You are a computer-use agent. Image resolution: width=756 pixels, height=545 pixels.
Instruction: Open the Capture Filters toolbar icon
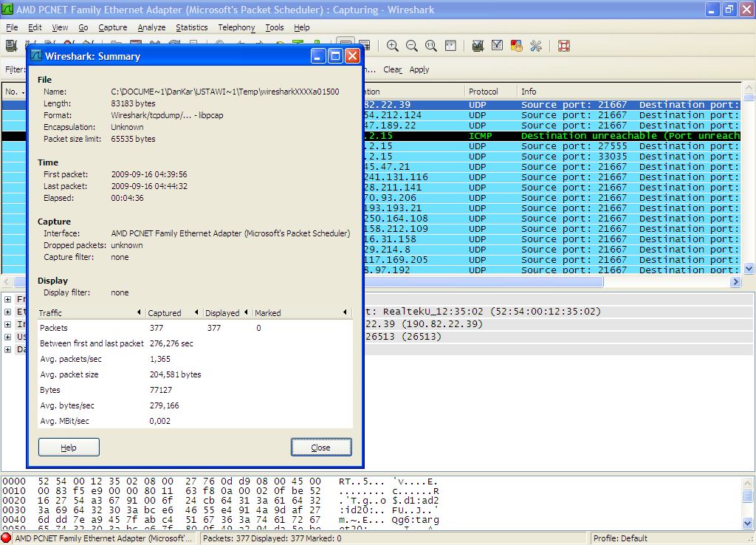tap(478, 46)
